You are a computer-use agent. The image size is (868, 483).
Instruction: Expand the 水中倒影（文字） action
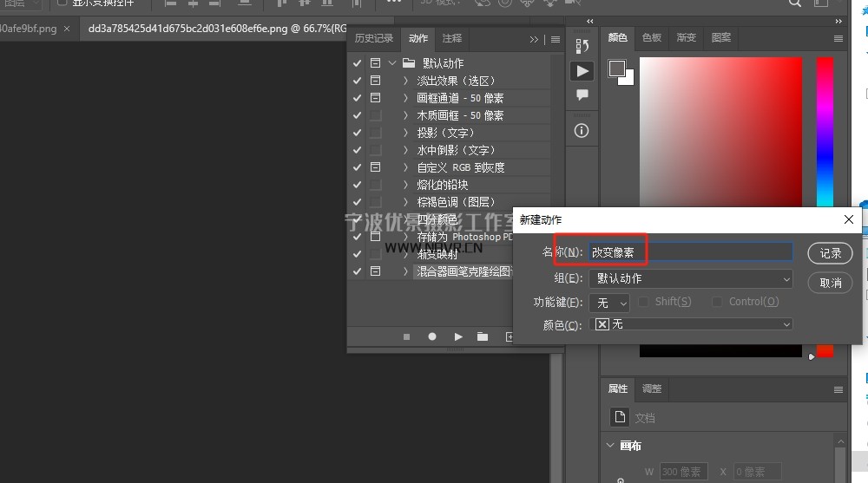pyautogui.click(x=405, y=150)
